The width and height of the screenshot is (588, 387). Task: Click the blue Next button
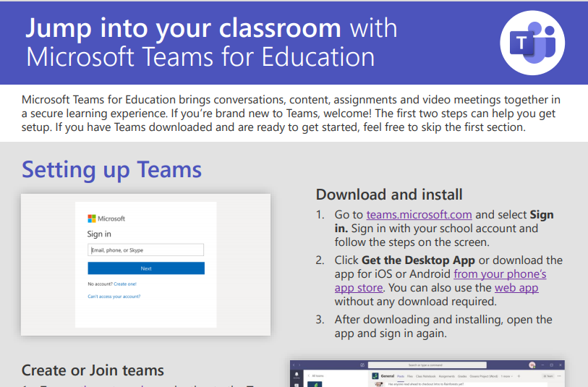(146, 268)
